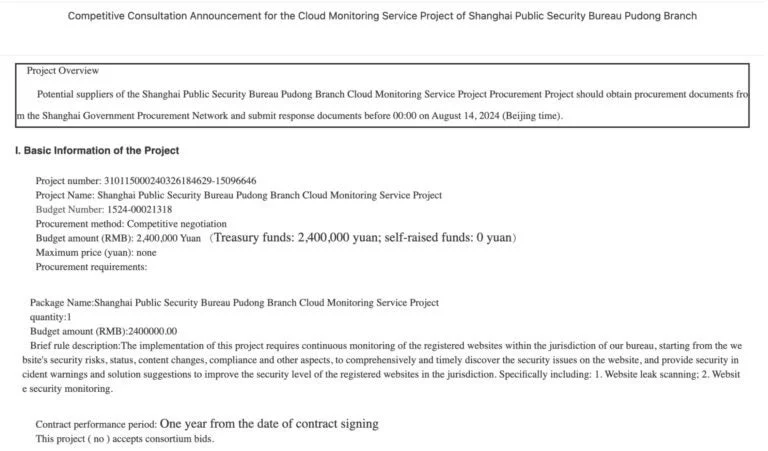Click the August 14, 2024 deadline line
768x451 pixels.
290,116
